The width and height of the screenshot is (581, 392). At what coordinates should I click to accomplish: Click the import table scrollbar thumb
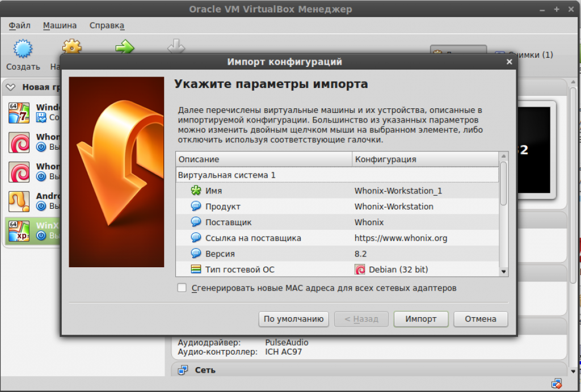(504, 183)
